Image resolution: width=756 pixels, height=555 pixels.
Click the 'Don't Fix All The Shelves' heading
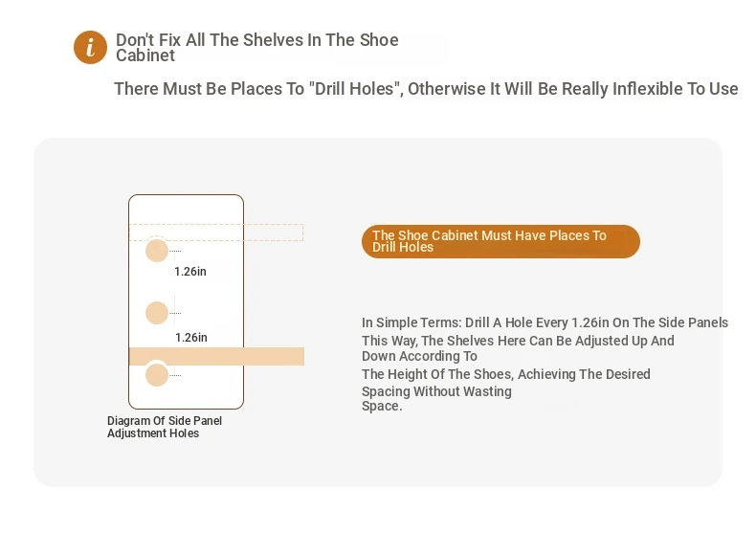point(257,47)
